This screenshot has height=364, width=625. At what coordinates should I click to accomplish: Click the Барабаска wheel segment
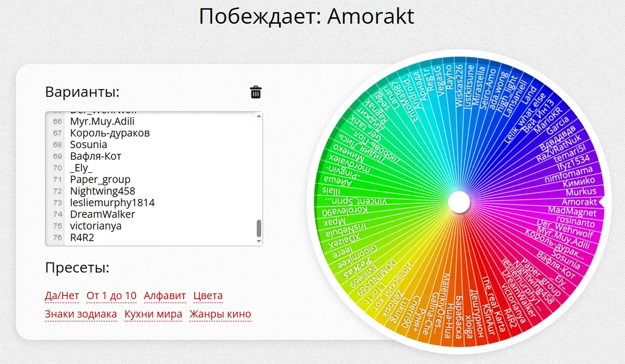[459, 317]
